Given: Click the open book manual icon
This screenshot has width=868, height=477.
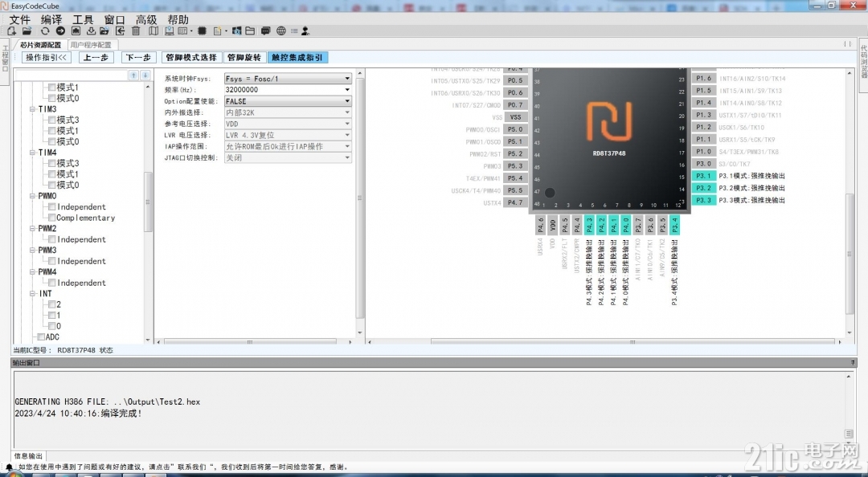Looking at the screenshot, I should (154, 31).
